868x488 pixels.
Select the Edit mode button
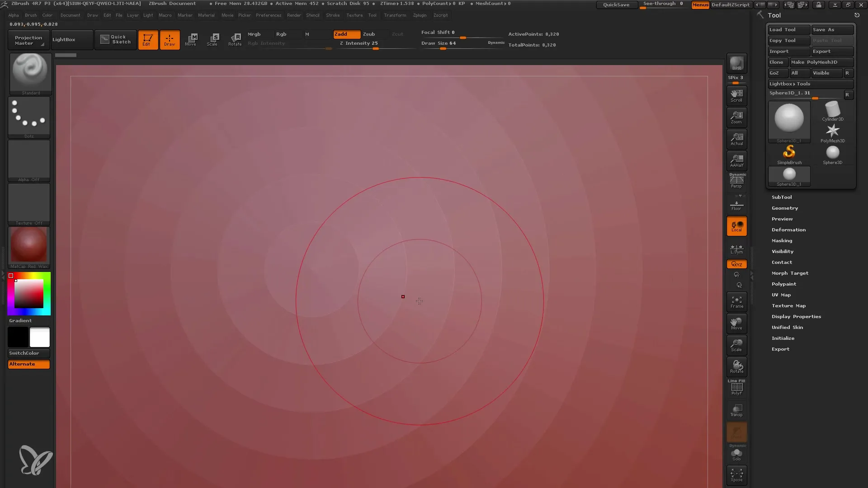[x=147, y=39]
